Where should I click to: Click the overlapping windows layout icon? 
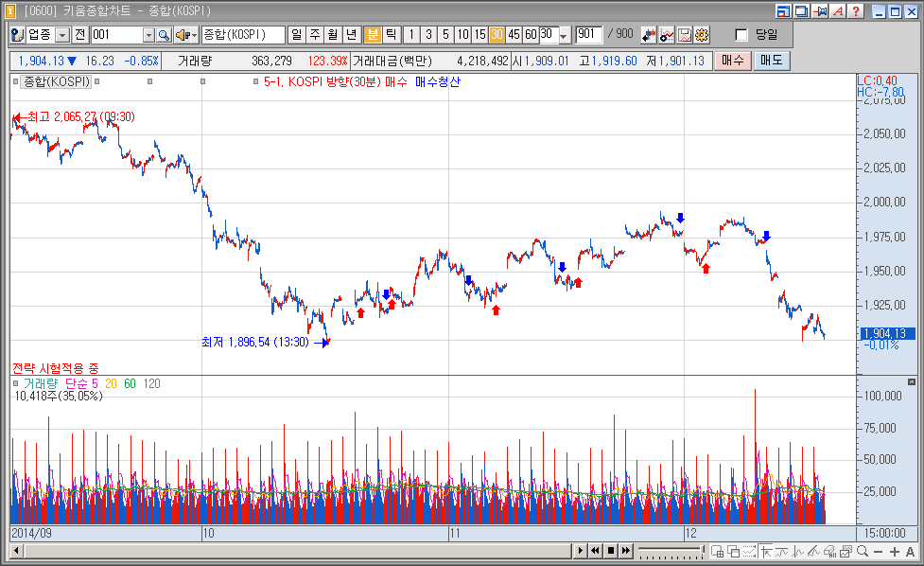[734, 552]
